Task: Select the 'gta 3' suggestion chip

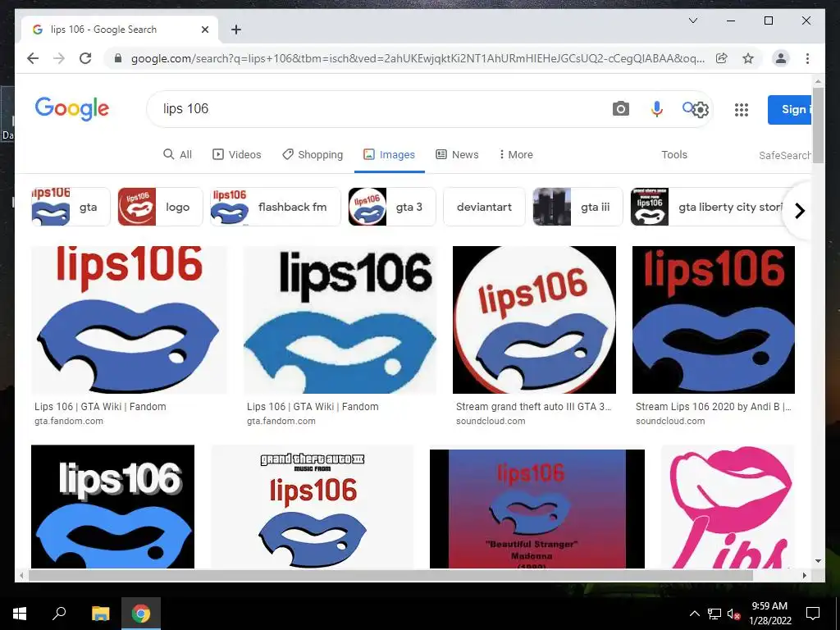Action: [392, 207]
